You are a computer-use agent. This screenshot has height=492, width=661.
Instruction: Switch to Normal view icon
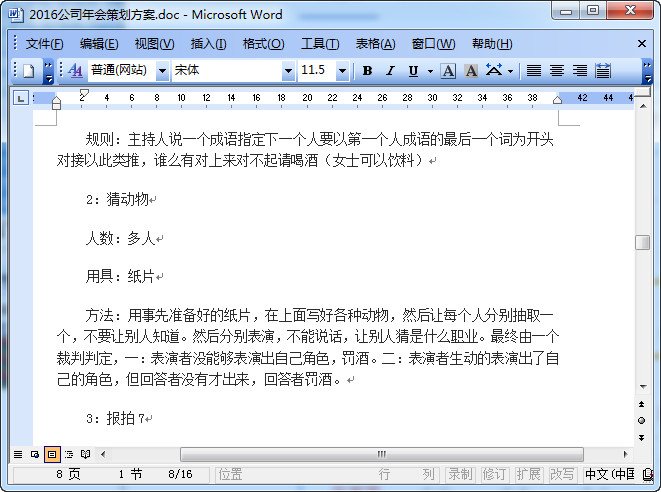18,454
